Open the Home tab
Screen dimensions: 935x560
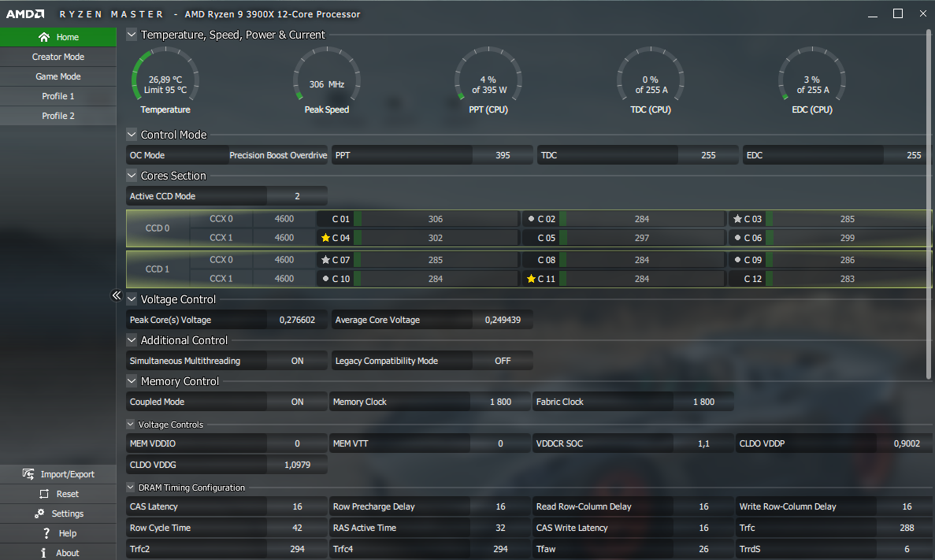(58, 37)
